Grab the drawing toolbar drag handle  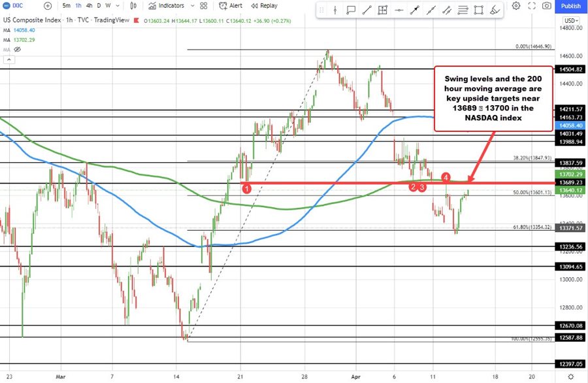321,10
